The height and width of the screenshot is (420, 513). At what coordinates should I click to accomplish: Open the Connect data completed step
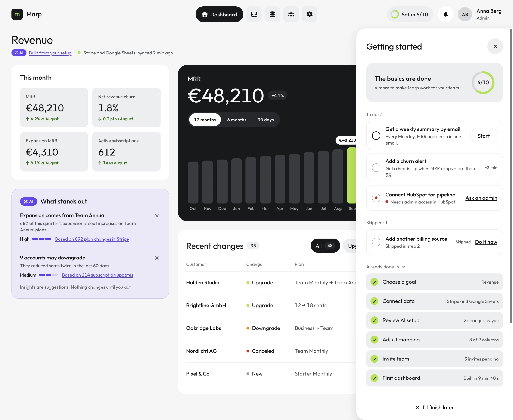pyautogui.click(x=434, y=301)
